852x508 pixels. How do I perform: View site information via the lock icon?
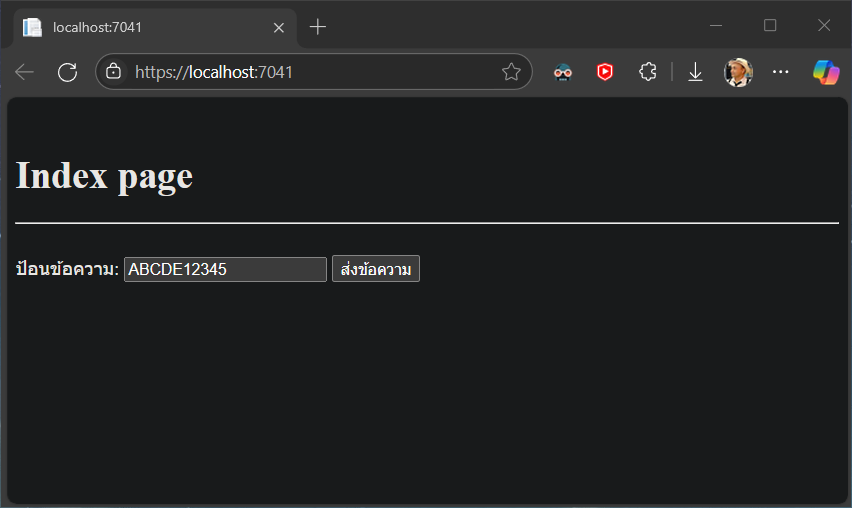coord(114,72)
